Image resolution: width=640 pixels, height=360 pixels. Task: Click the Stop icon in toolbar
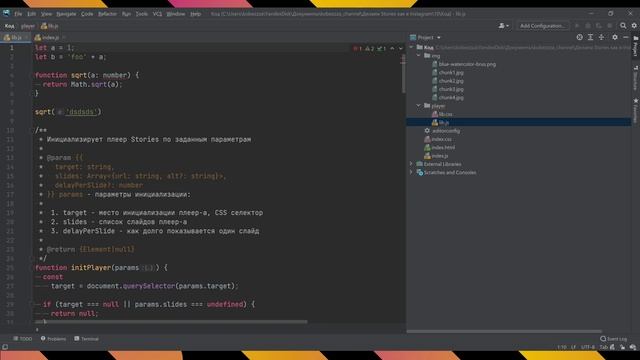coord(610,26)
